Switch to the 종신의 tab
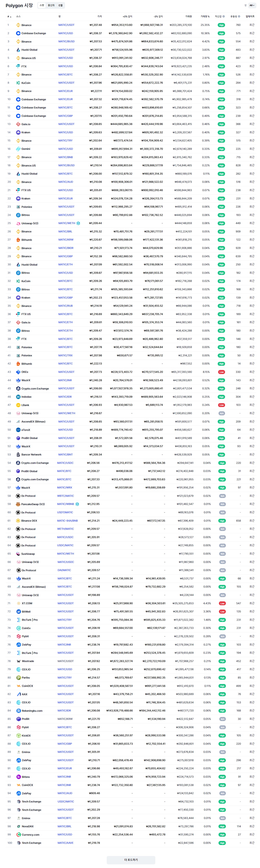The height and width of the screenshot is (868, 260). coord(51,5)
